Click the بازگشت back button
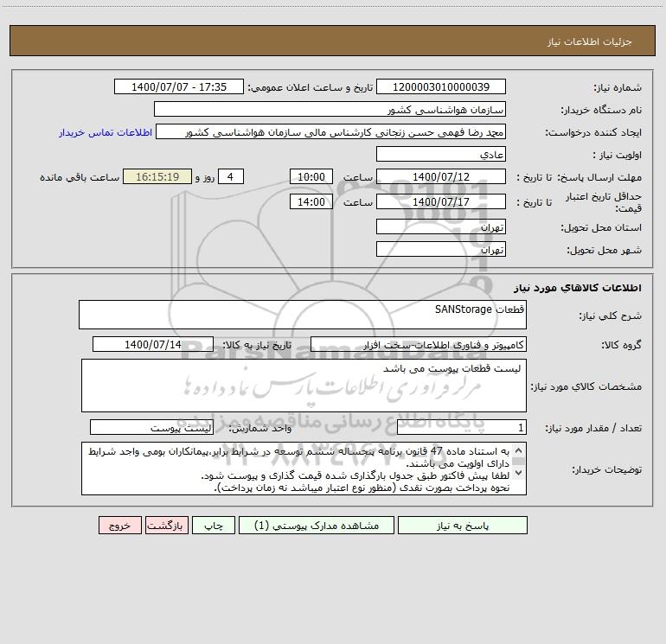Image resolution: width=666 pixels, height=644 pixels. point(166,525)
